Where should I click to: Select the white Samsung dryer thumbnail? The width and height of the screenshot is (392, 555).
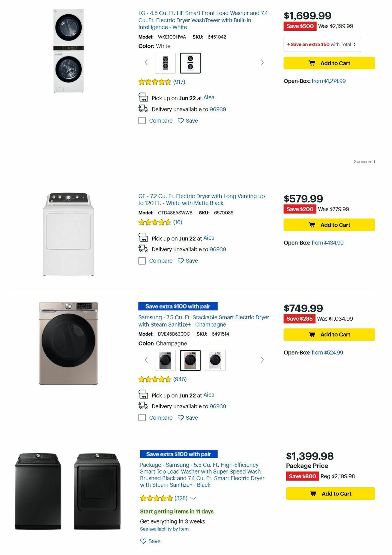pyautogui.click(x=215, y=360)
